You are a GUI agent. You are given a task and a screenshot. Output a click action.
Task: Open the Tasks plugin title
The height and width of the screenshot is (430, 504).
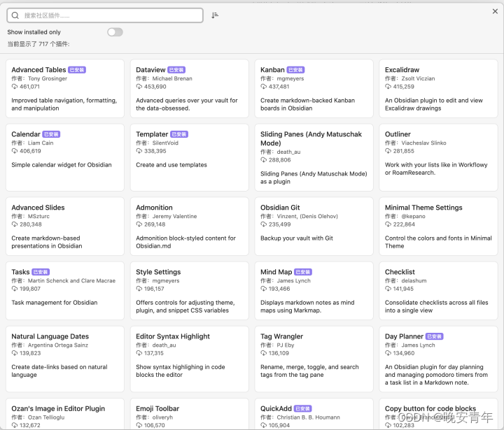point(20,272)
